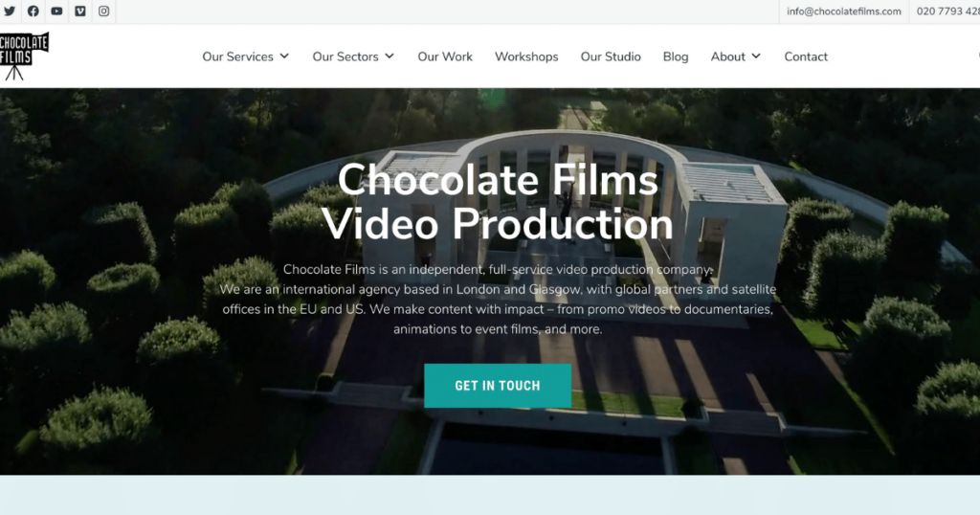Expand the About menu chevron
The image size is (980, 515).
(x=756, y=56)
